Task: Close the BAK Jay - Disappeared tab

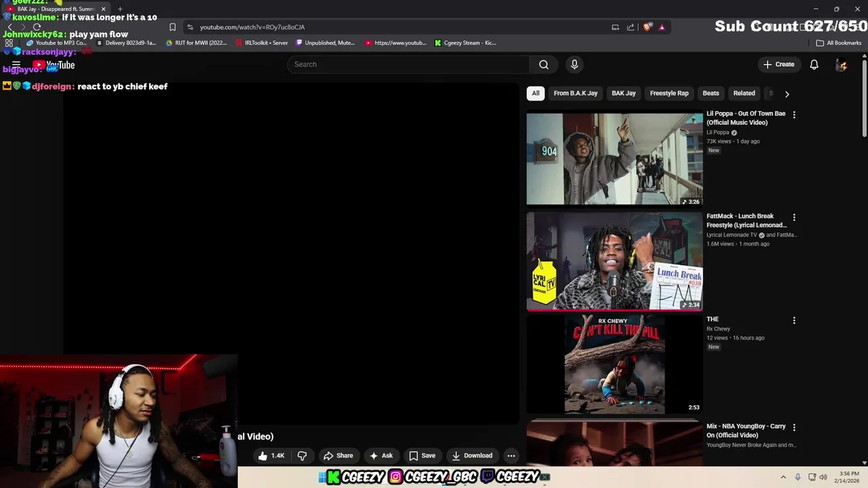Action: 103,9
